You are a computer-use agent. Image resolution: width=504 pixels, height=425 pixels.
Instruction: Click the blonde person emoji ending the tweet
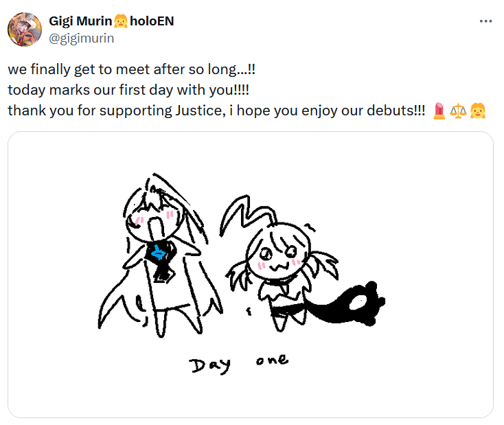click(x=478, y=111)
